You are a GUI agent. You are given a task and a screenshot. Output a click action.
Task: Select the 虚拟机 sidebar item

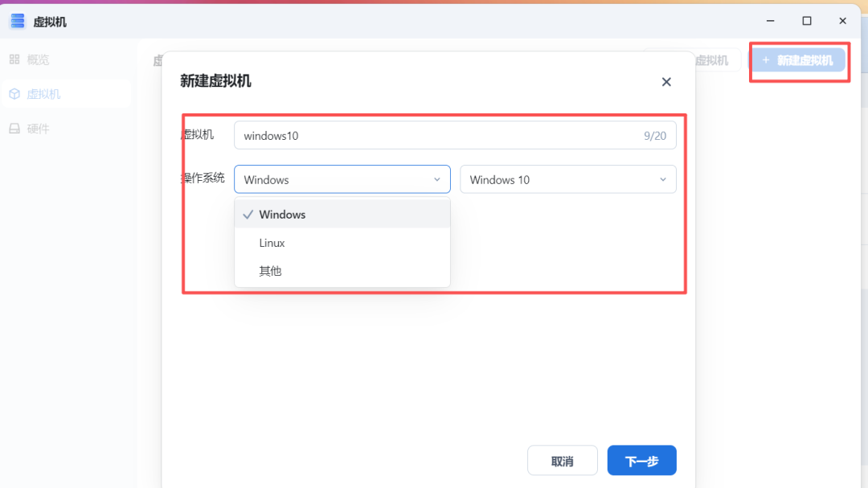point(65,94)
